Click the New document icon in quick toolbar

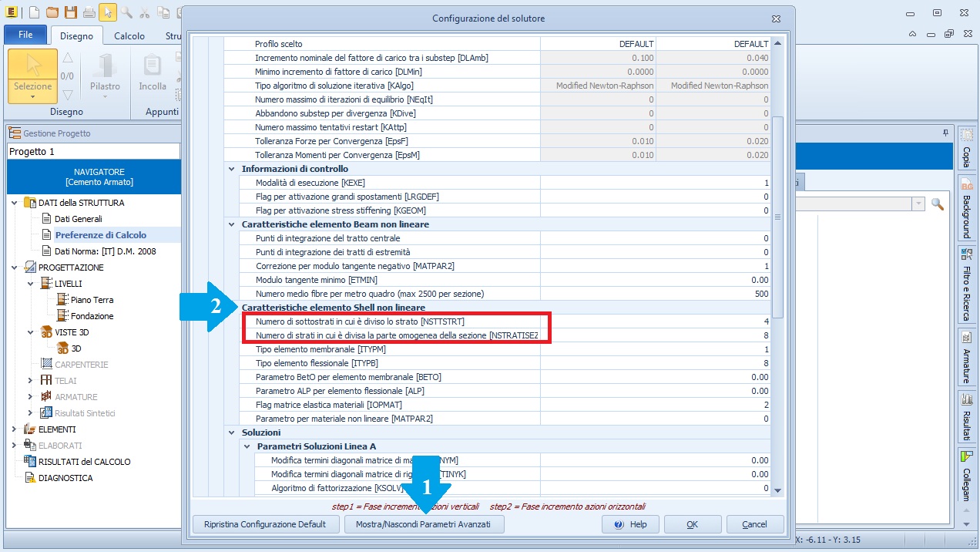tap(34, 12)
